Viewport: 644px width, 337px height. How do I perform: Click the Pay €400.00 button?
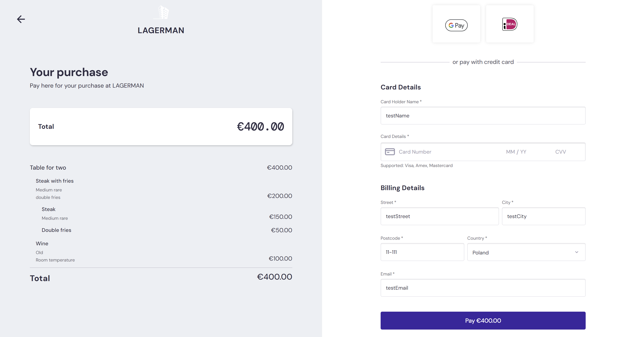pyautogui.click(x=483, y=320)
